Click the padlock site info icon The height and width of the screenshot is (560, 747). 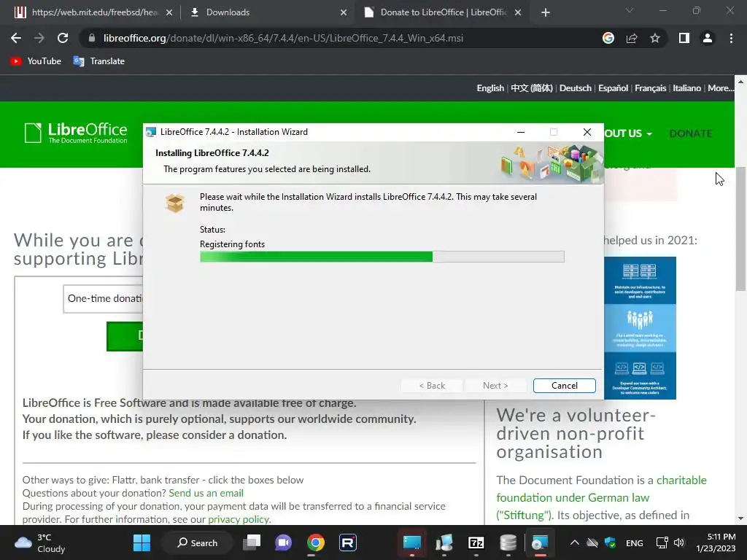tap(91, 38)
